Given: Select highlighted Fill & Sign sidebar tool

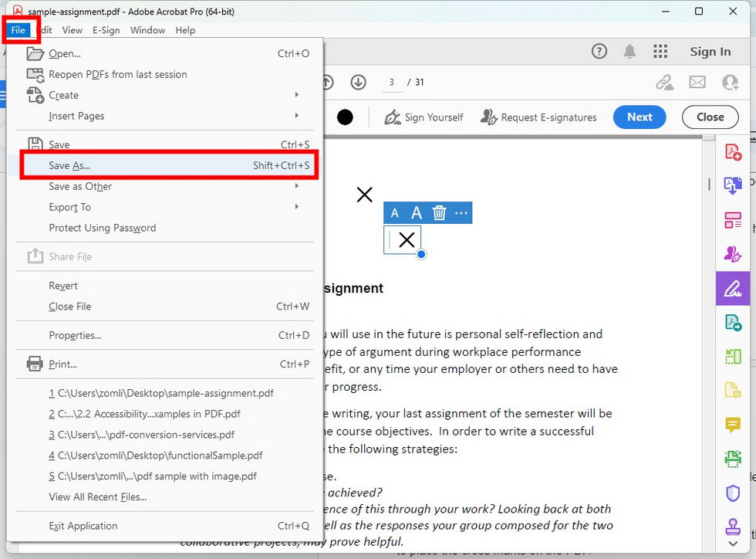Looking at the screenshot, I should [x=733, y=289].
